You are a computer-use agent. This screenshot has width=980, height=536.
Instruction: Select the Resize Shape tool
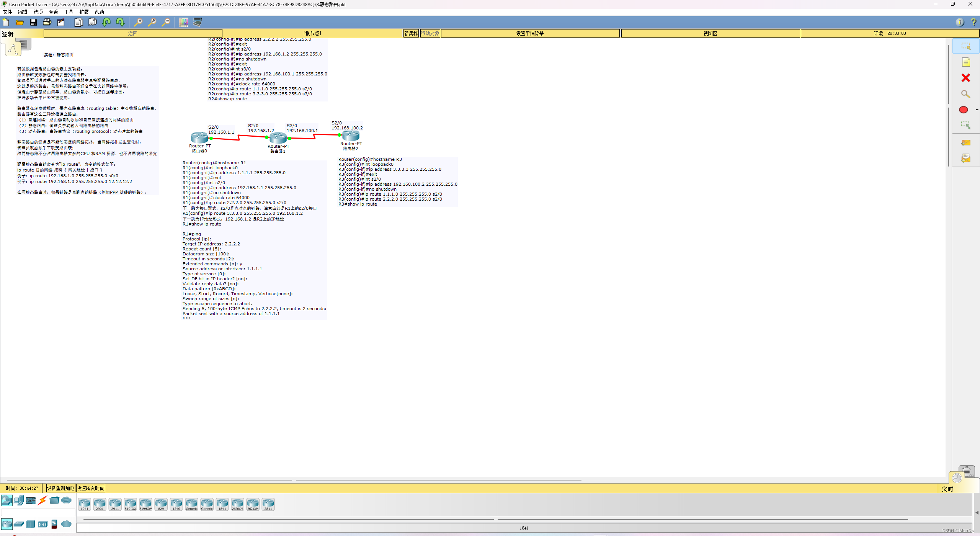966,125
